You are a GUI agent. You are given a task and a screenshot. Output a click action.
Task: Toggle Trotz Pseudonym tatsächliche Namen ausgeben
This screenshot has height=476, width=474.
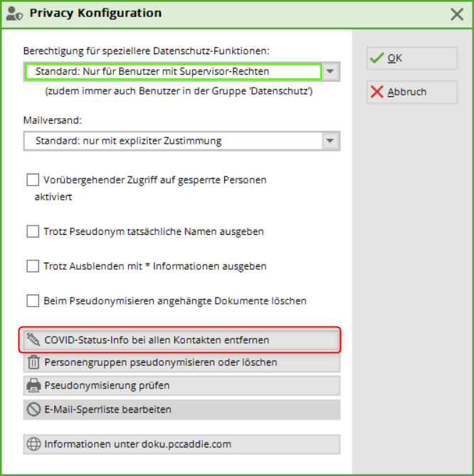coord(33,231)
